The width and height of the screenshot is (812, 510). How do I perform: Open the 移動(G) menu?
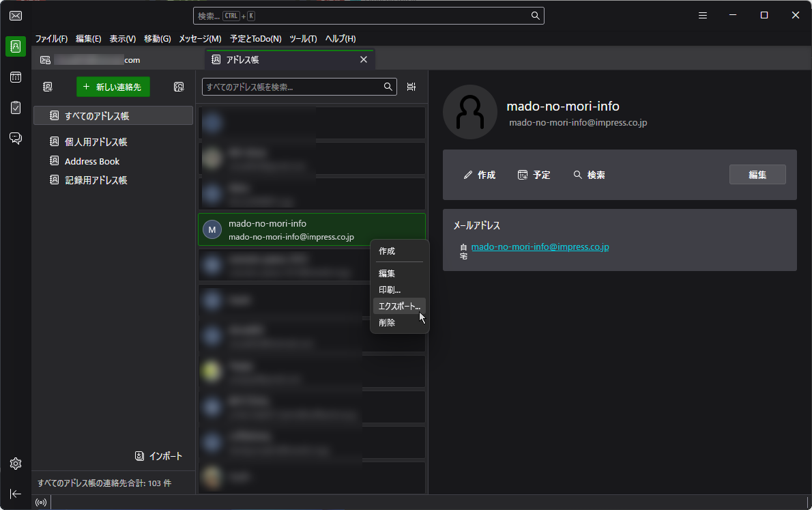[x=158, y=38]
